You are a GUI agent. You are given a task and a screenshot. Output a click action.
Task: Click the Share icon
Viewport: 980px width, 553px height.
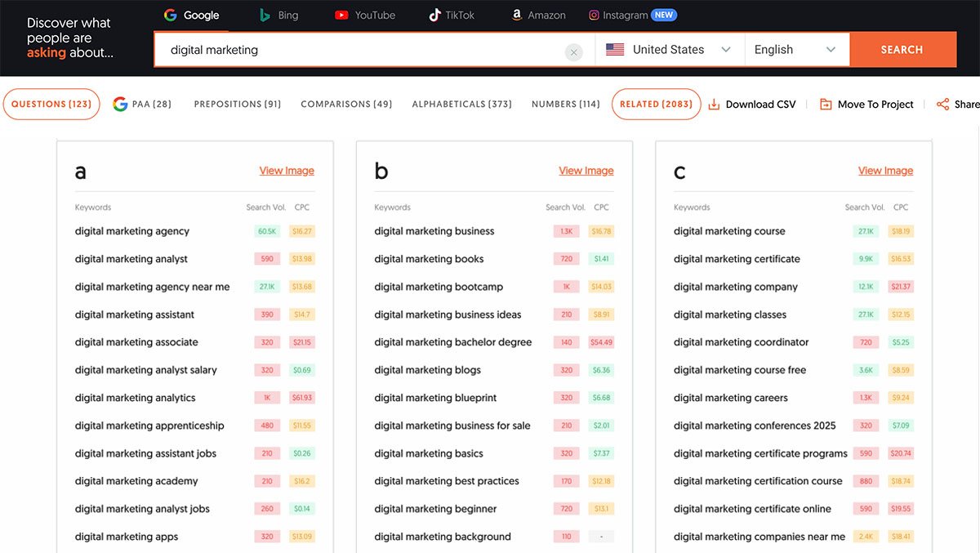pyautogui.click(x=942, y=105)
